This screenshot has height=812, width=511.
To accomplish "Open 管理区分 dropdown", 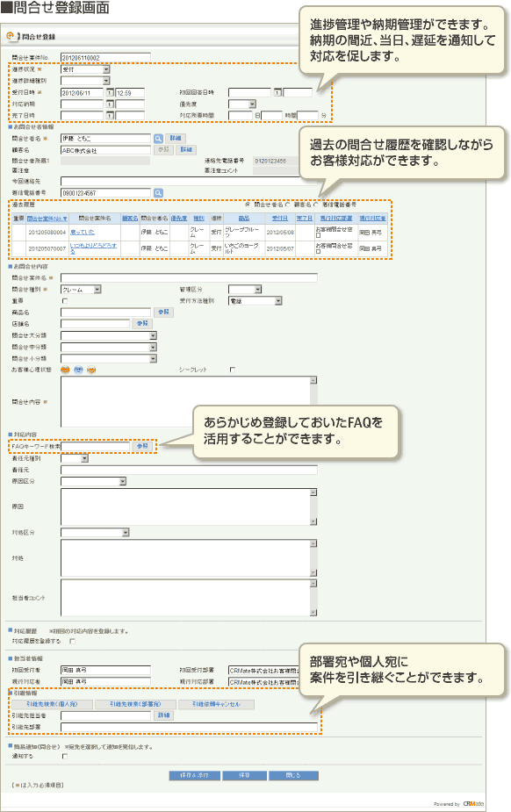I will pyautogui.click(x=245, y=290).
